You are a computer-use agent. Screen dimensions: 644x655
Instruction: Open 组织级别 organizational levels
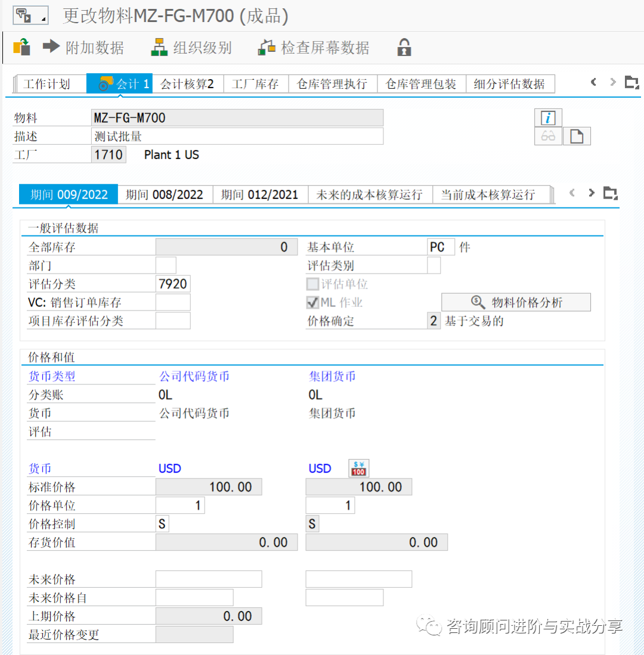191,47
